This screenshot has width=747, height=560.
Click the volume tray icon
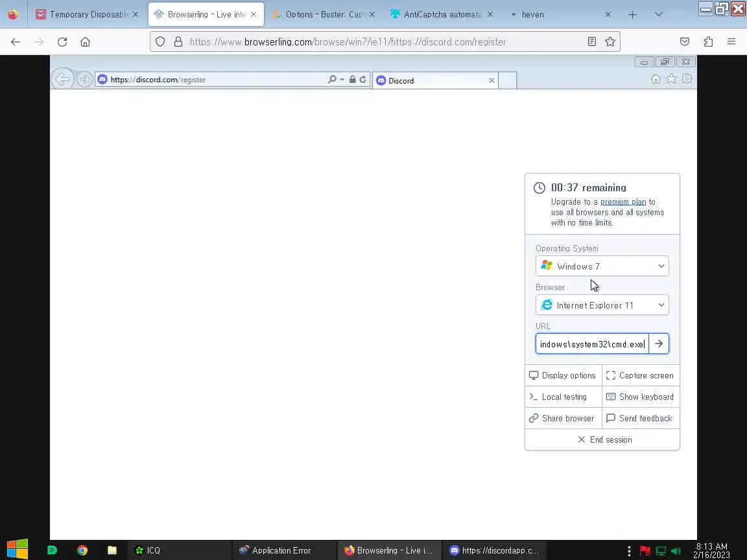tap(676, 551)
